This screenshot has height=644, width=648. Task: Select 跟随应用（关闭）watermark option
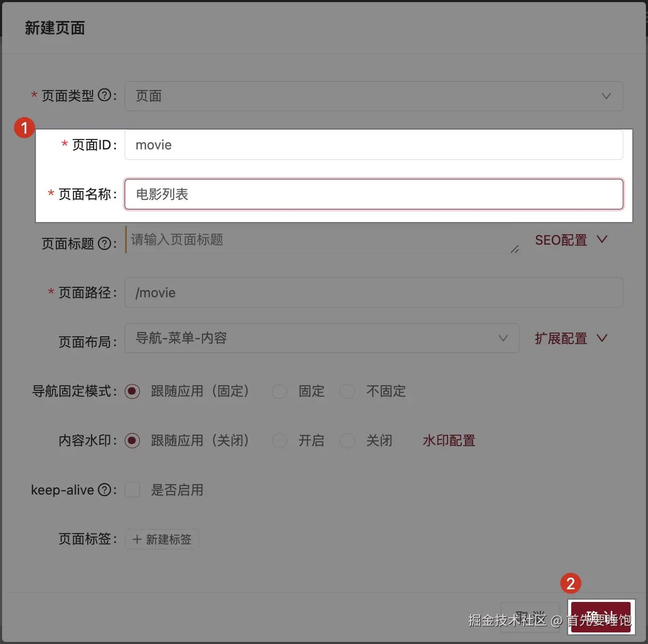point(132,440)
